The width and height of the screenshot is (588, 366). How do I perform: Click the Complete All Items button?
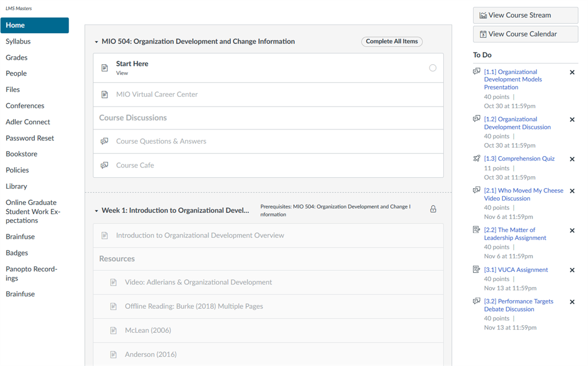[391, 41]
